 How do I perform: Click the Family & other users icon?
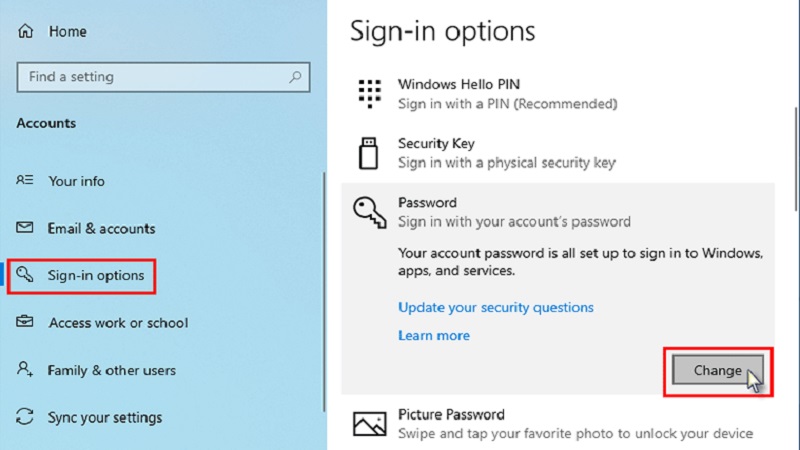(x=26, y=370)
